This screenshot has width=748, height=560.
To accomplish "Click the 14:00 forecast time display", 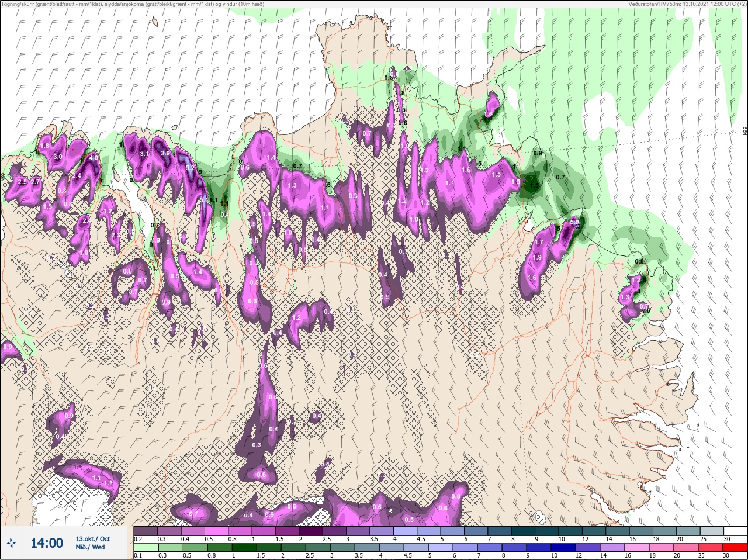I will click(47, 543).
